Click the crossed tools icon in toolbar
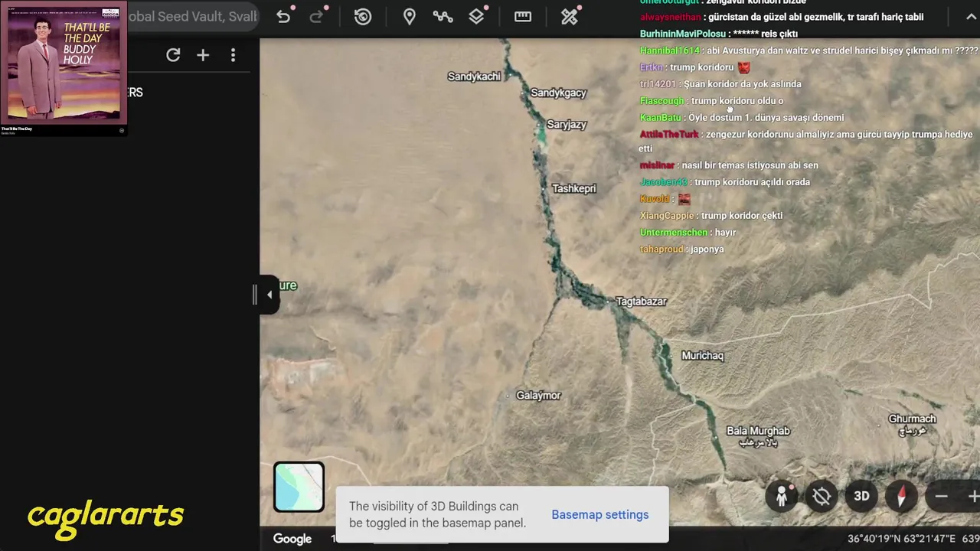 [570, 17]
